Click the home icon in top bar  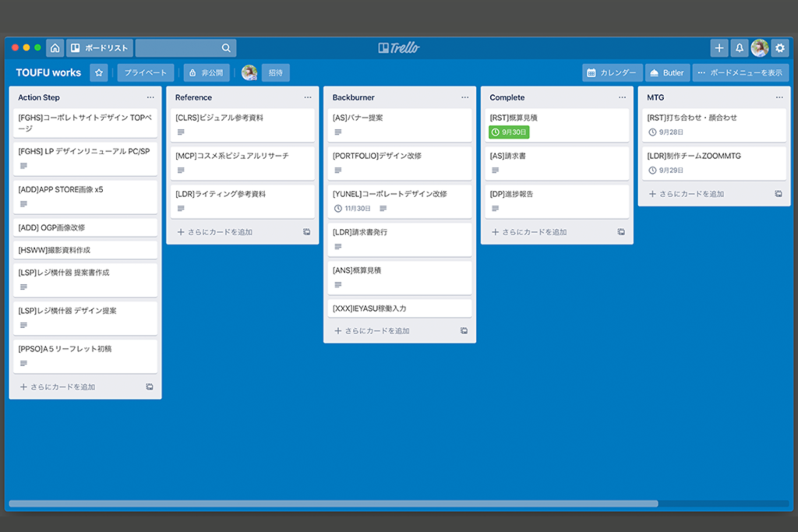click(x=55, y=48)
